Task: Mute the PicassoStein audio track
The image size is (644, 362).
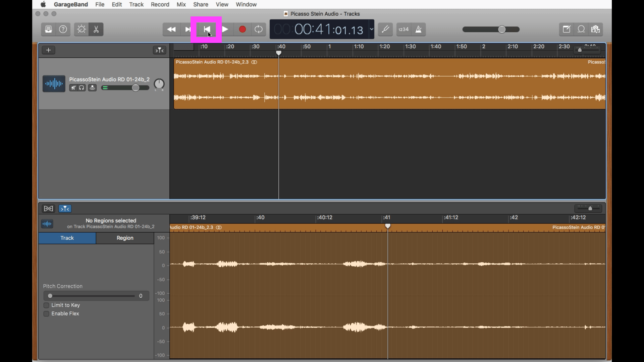Action: click(73, 88)
